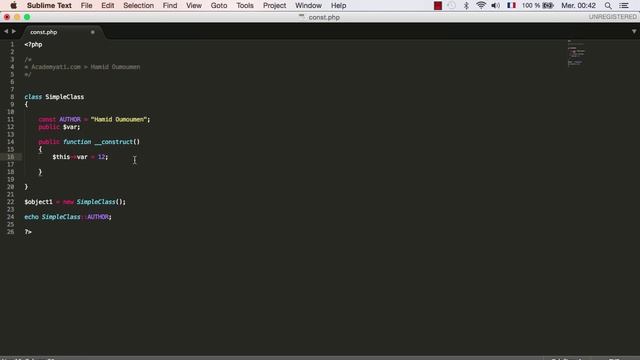Click the number 12 on line 16
Viewport: 640px width, 360px height.
pos(102,157)
